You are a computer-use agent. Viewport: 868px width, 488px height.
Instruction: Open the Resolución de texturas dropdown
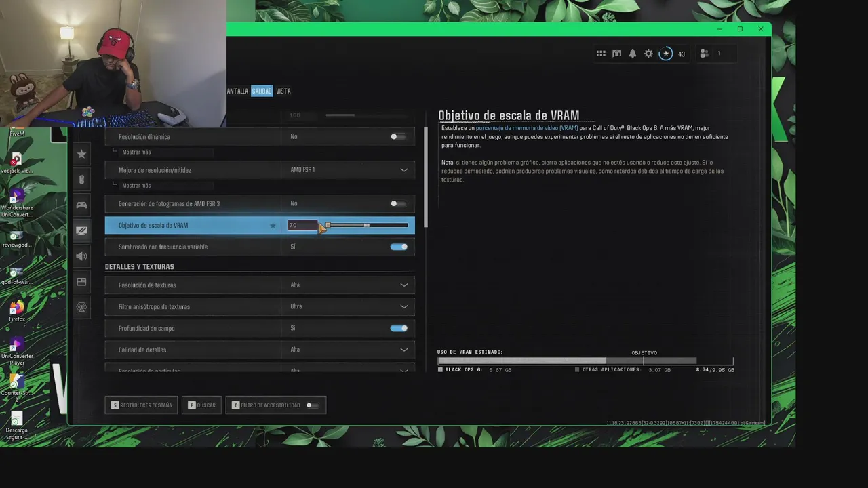tap(348, 285)
